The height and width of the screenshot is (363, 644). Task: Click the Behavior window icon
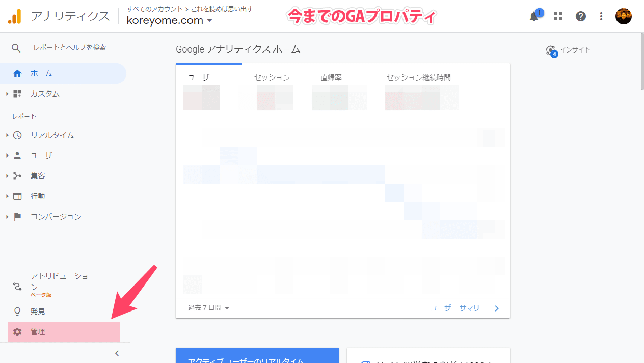pyautogui.click(x=17, y=196)
